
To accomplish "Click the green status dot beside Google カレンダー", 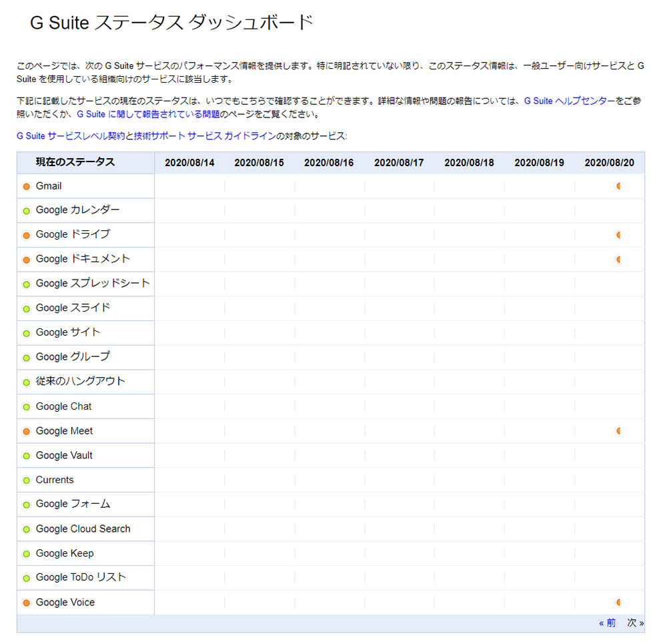I will [x=27, y=211].
